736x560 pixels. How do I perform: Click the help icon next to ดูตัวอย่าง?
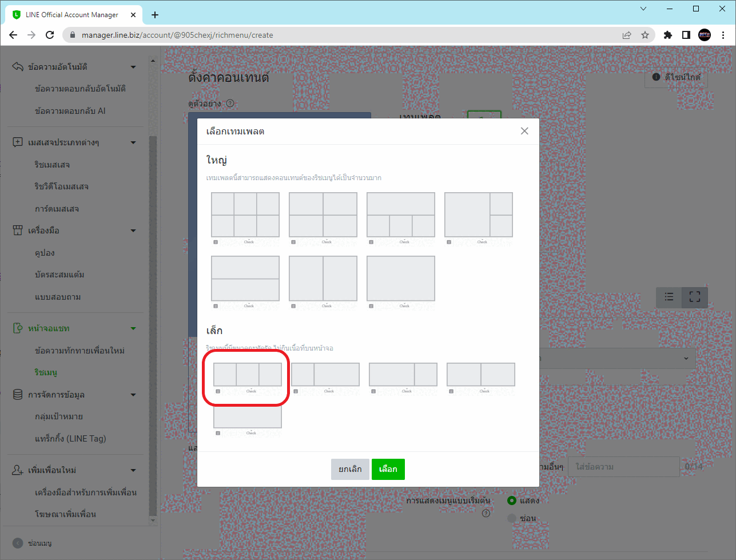click(230, 104)
